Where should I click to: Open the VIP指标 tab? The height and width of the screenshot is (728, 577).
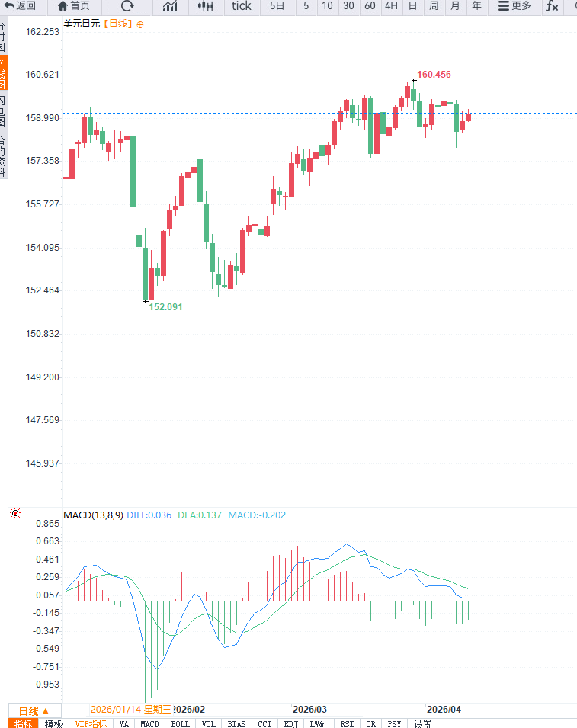click(91, 723)
